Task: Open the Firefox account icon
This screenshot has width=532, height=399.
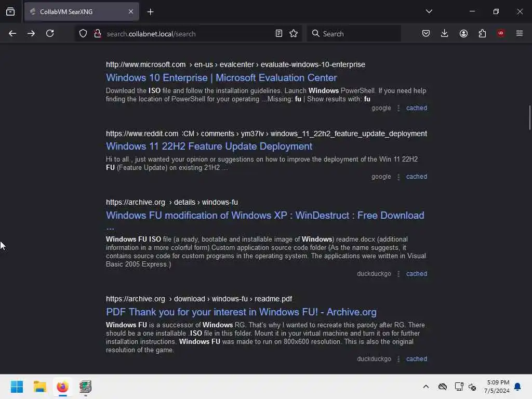Action: pyautogui.click(x=463, y=33)
